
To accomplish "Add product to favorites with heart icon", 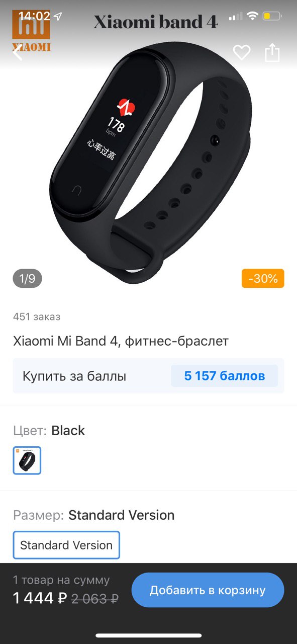I will click(242, 52).
